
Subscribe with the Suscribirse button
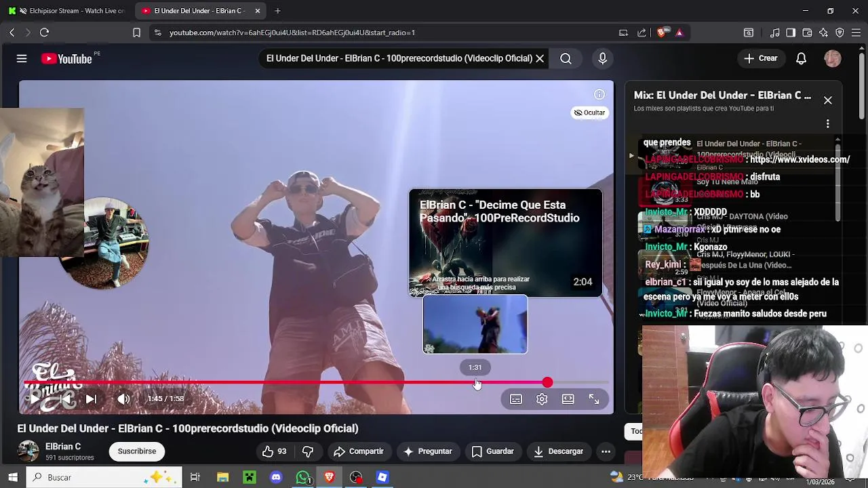pyautogui.click(x=137, y=451)
